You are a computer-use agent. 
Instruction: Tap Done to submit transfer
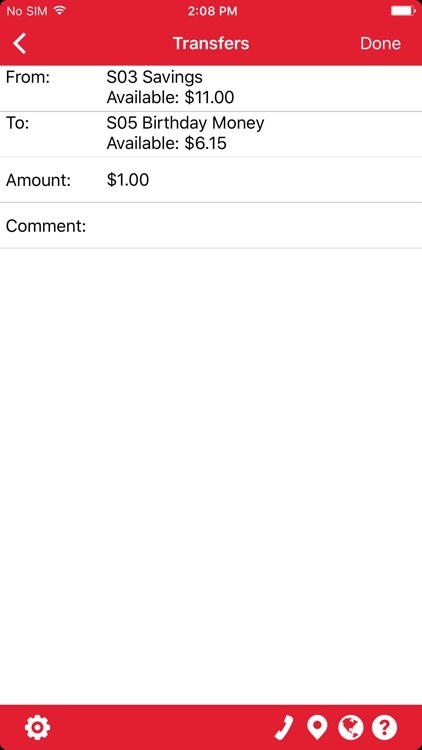coord(380,44)
